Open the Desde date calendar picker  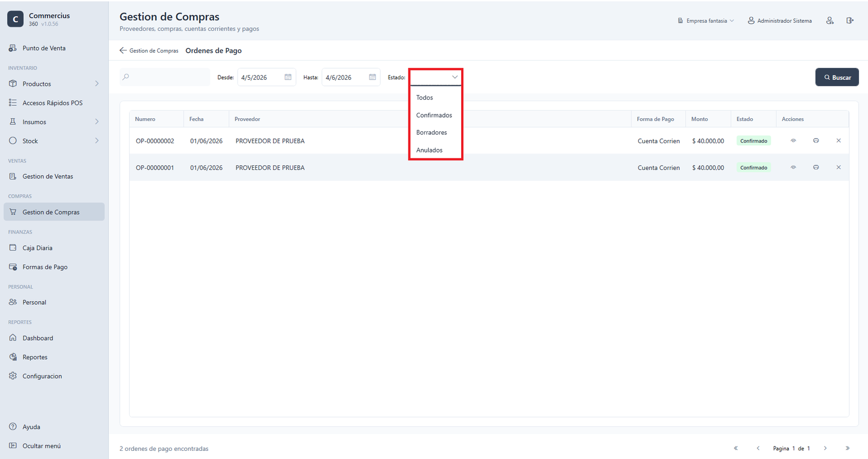click(288, 77)
